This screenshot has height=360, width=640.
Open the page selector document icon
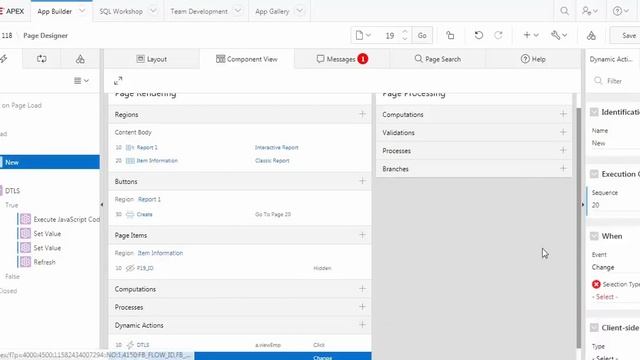pyautogui.click(x=363, y=36)
